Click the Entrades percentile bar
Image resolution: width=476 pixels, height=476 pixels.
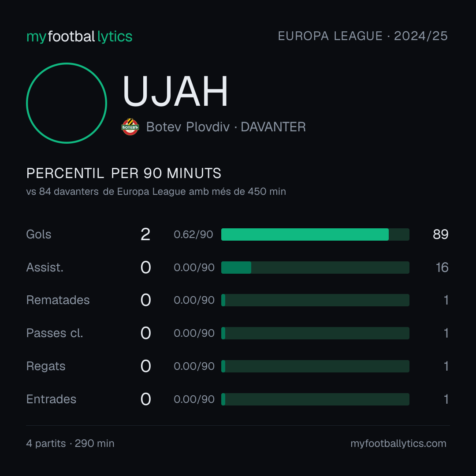tap(315, 399)
